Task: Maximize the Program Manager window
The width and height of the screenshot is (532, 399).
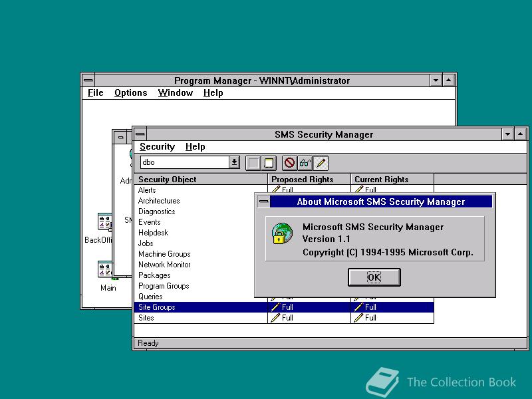Action: point(448,80)
